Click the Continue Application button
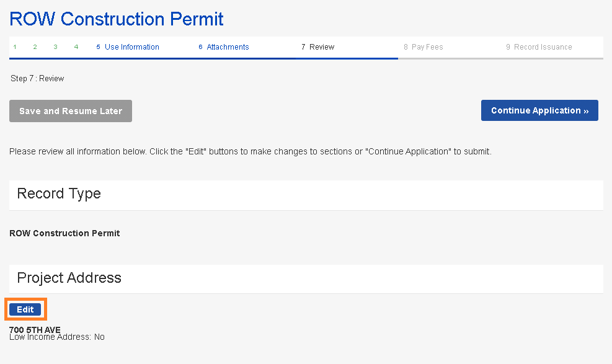The image size is (612, 364). click(539, 110)
